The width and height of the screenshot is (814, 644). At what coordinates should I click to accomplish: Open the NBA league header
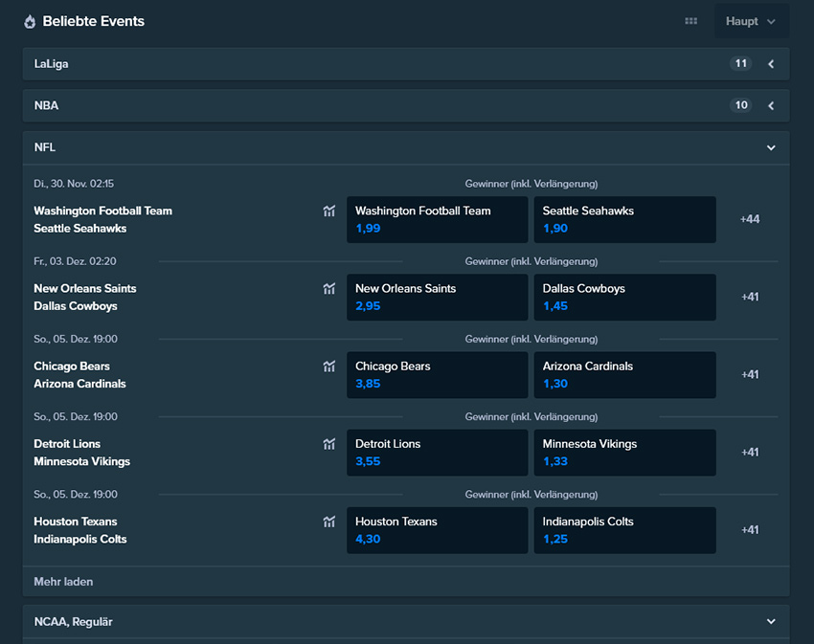[406, 106]
